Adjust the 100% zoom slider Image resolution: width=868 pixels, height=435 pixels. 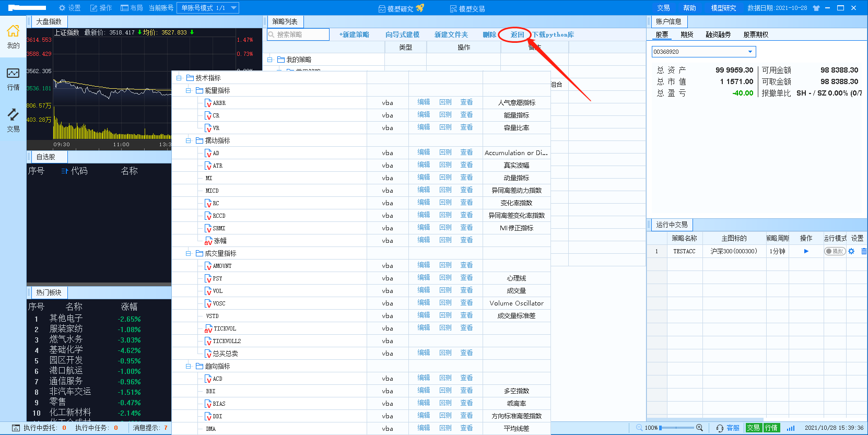point(677,428)
